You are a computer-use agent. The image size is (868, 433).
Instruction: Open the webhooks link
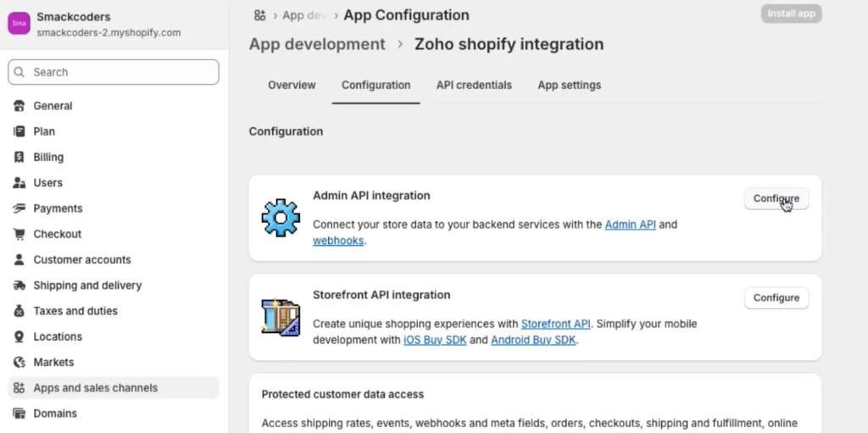click(x=338, y=241)
